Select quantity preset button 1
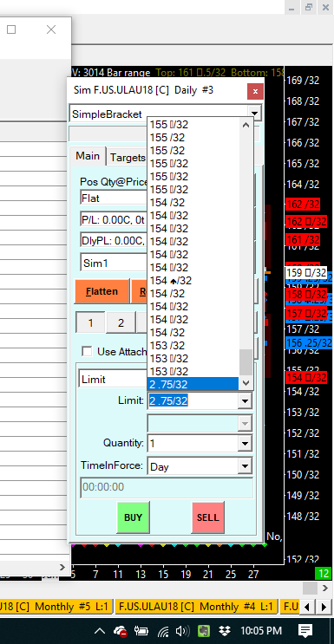The height and width of the screenshot is (644, 334). point(90,322)
